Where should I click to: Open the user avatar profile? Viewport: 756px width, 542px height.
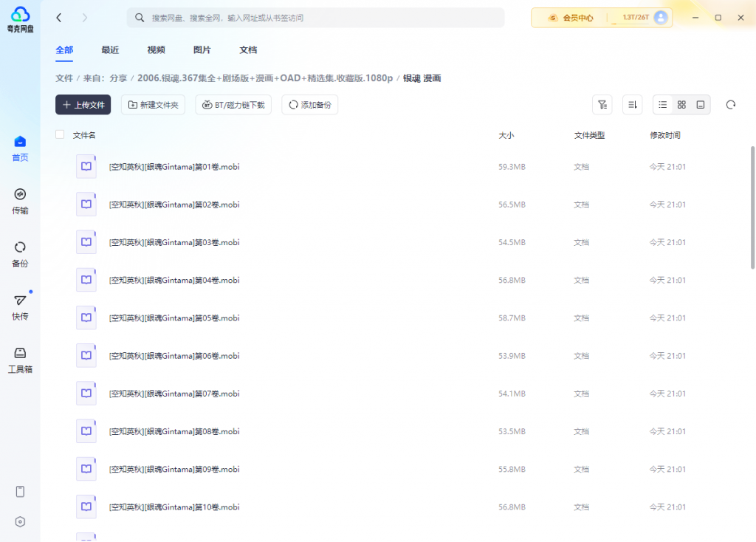[661, 18]
